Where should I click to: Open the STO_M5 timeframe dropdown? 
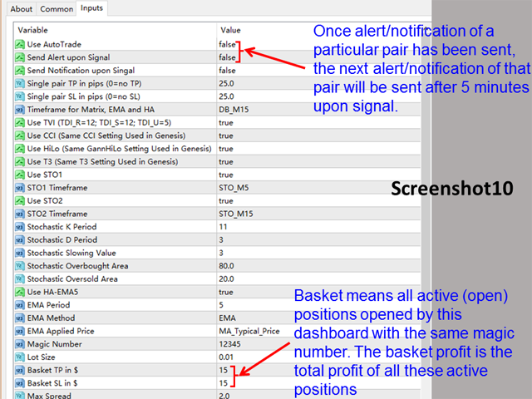tap(234, 188)
